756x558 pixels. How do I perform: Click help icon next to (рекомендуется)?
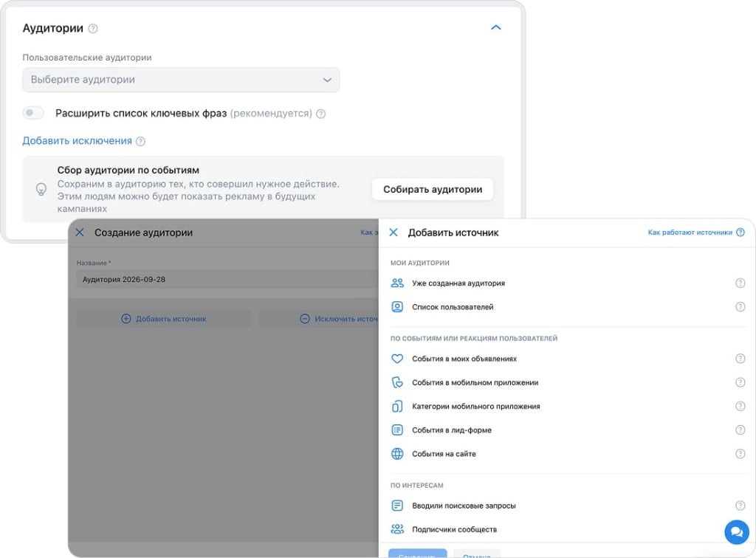(x=320, y=114)
